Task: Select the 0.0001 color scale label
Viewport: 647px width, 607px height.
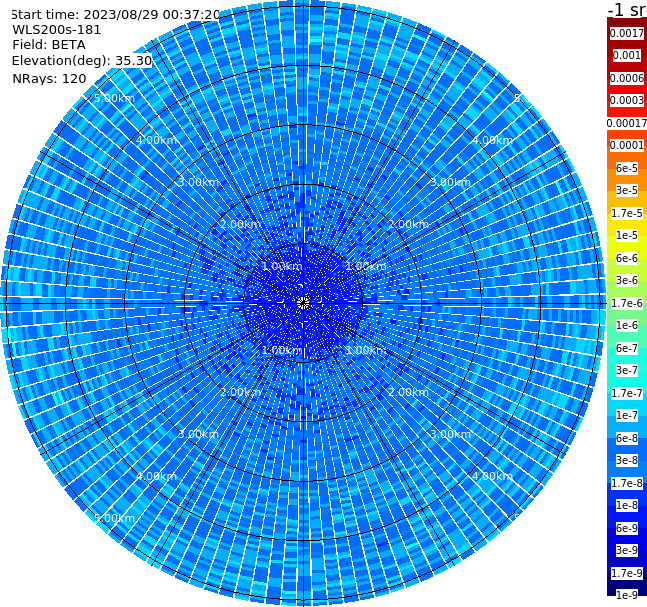Action: pyautogui.click(x=626, y=145)
